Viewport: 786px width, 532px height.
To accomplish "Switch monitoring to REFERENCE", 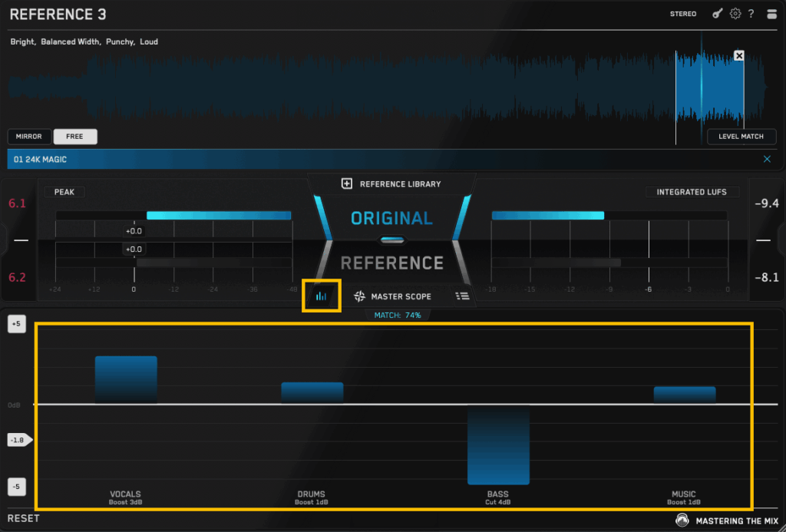I will pos(391,263).
